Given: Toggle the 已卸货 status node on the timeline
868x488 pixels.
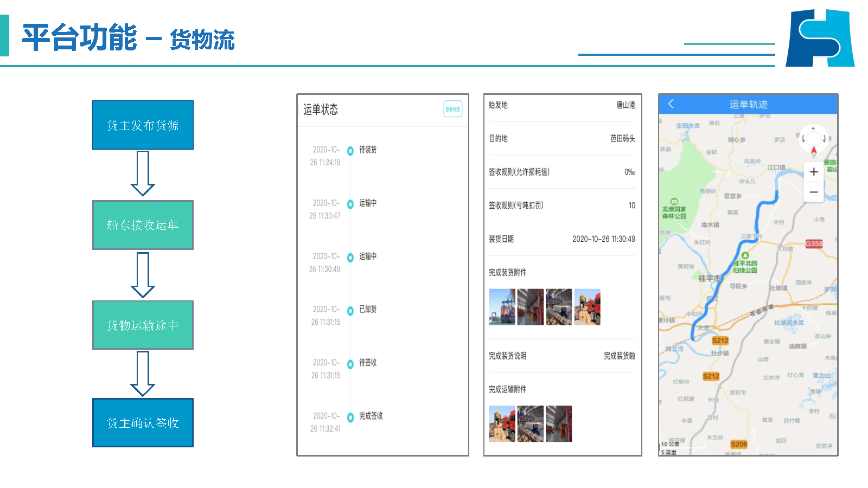Looking at the screenshot, I should tap(350, 310).
